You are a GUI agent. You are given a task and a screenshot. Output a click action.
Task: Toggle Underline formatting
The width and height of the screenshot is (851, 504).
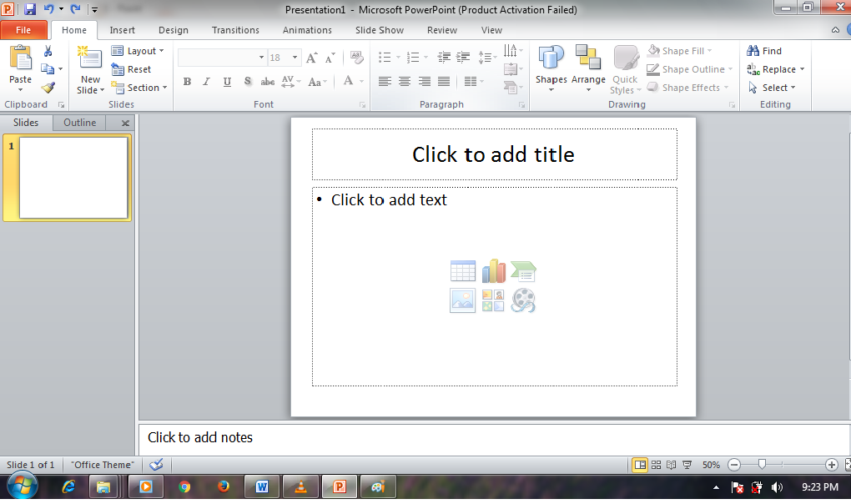click(x=227, y=82)
